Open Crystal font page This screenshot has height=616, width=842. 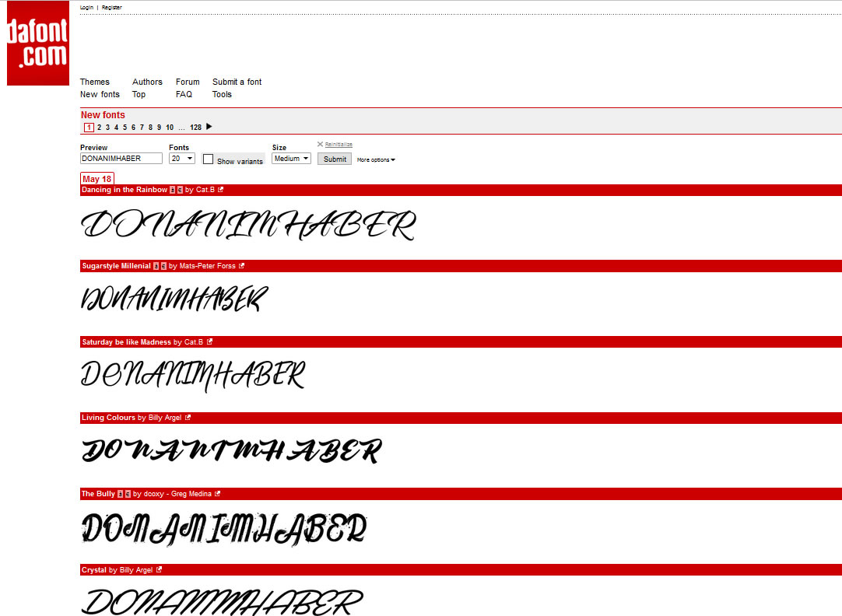(94, 570)
